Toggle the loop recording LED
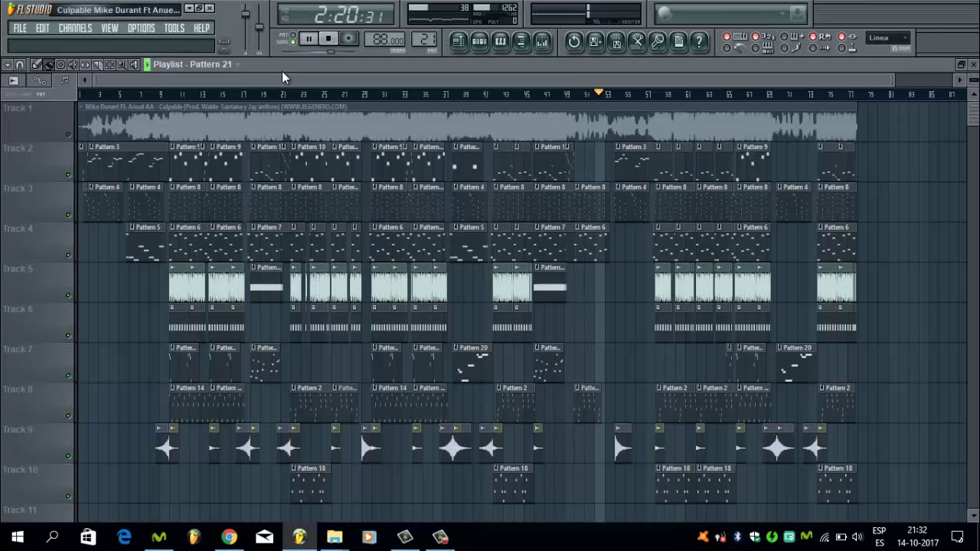The width and height of the screenshot is (980, 551). point(813,37)
